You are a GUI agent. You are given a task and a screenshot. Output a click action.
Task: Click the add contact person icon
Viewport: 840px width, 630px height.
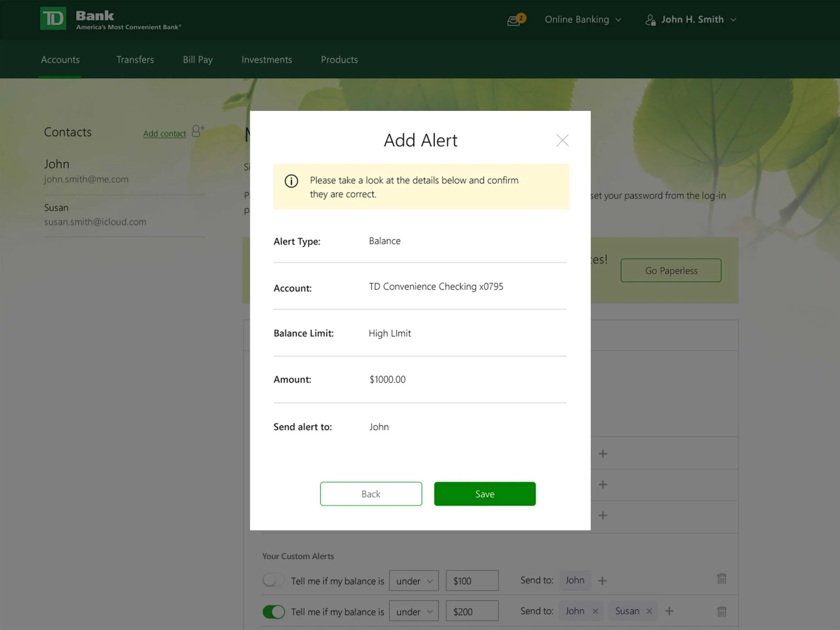(x=198, y=131)
